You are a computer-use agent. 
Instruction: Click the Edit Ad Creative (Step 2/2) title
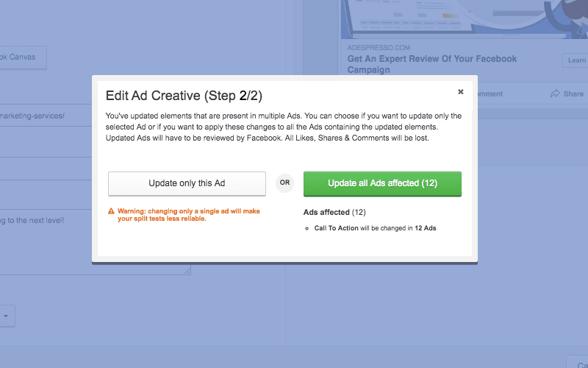pos(184,96)
